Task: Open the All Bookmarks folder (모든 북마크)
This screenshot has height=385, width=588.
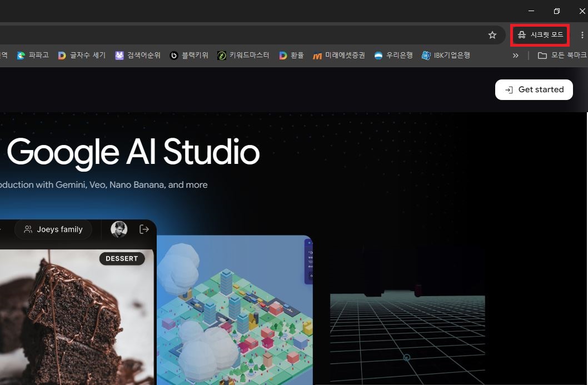Action: coord(562,56)
